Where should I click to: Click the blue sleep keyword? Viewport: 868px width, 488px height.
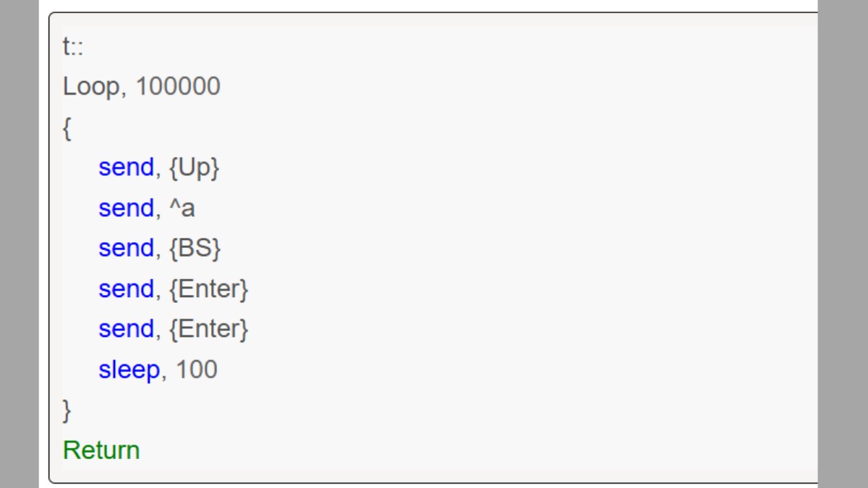[129, 370]
